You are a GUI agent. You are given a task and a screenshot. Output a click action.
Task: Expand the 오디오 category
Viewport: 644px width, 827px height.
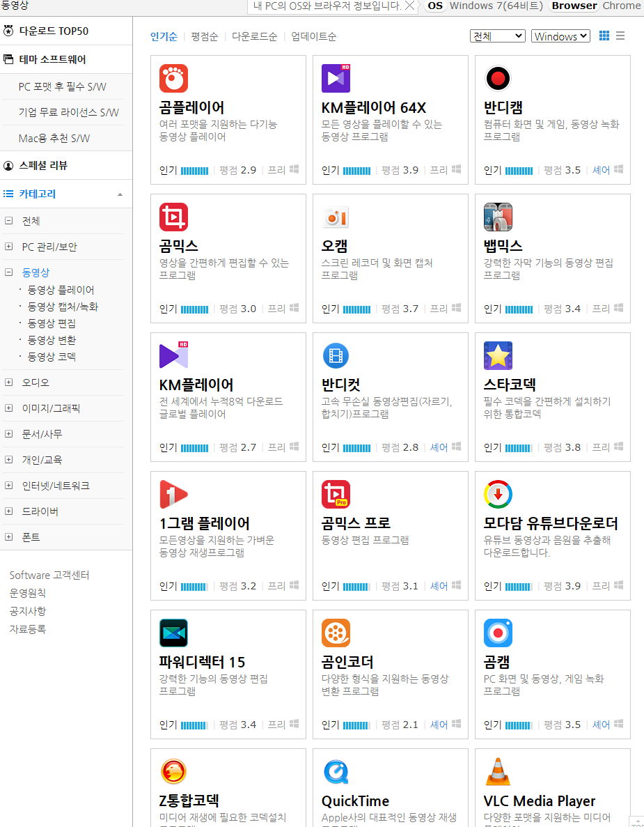[x=8, y=382]
